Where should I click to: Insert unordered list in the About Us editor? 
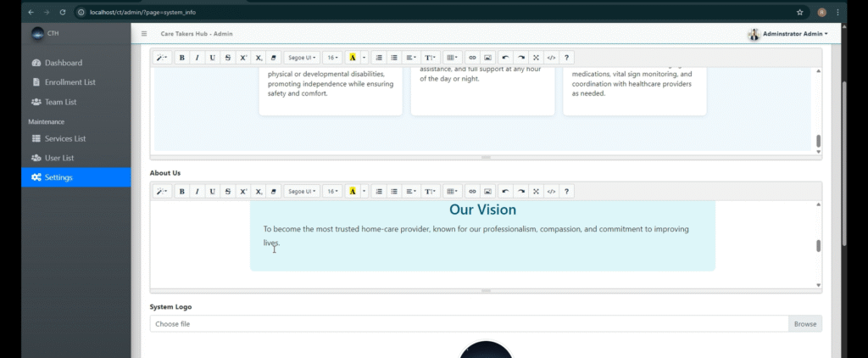click(394, 191)
